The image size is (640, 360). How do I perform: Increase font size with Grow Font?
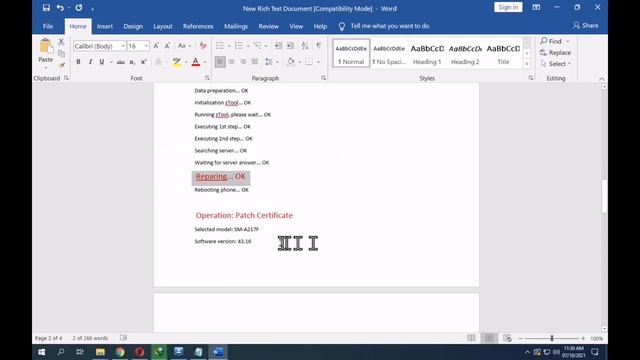click(x=156, y=46)
